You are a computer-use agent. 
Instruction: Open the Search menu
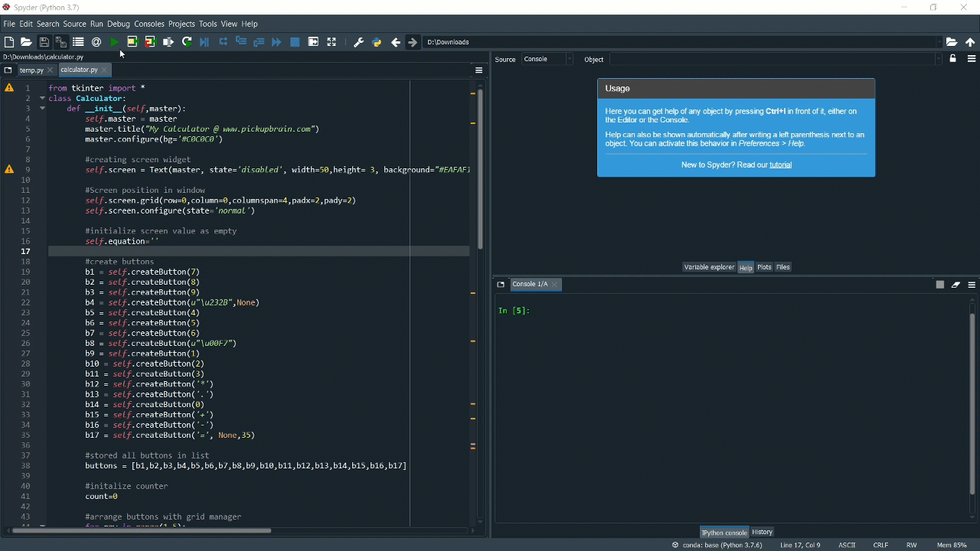pos(47,24)
